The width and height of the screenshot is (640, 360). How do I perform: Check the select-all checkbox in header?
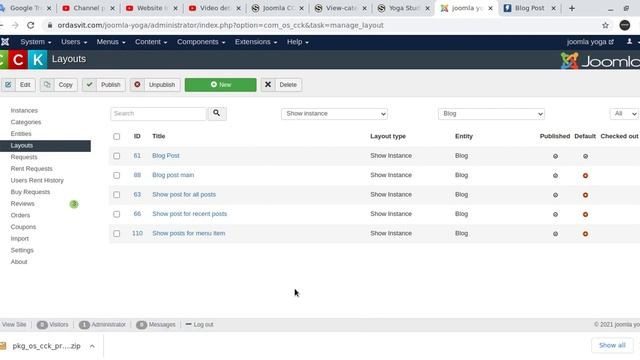point(117,136)
